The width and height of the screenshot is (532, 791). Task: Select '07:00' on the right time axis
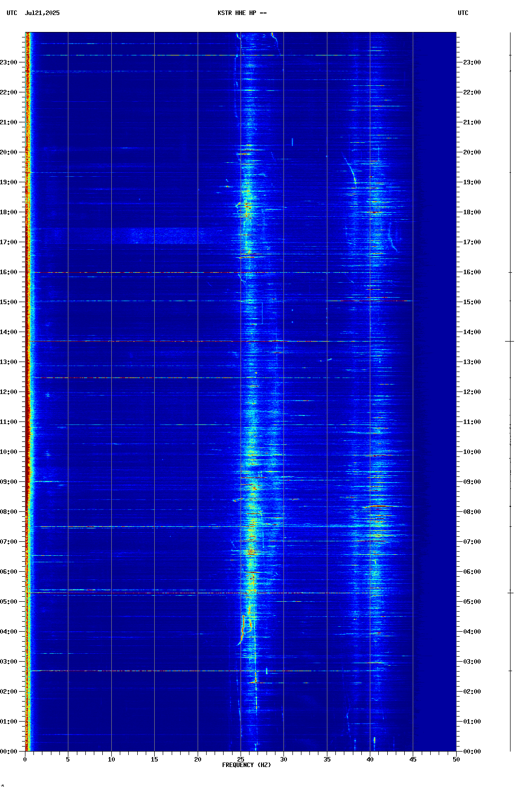point(472,542)
